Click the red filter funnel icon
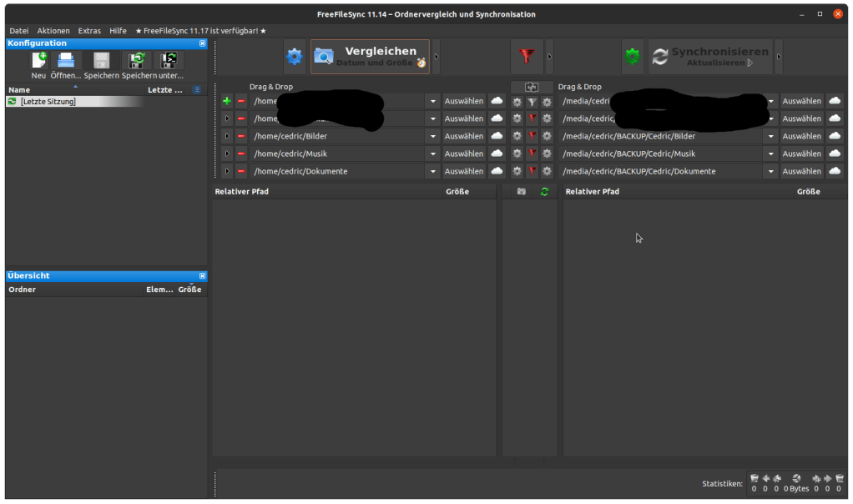This screenshot has height=504, width=853. pyautogui.click(x=527, y=57)
